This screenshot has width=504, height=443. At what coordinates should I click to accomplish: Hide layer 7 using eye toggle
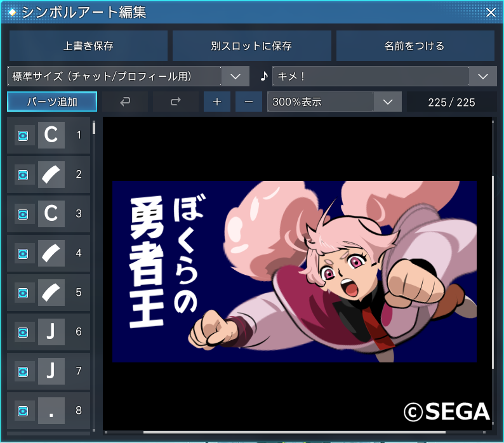click(23, 372)
